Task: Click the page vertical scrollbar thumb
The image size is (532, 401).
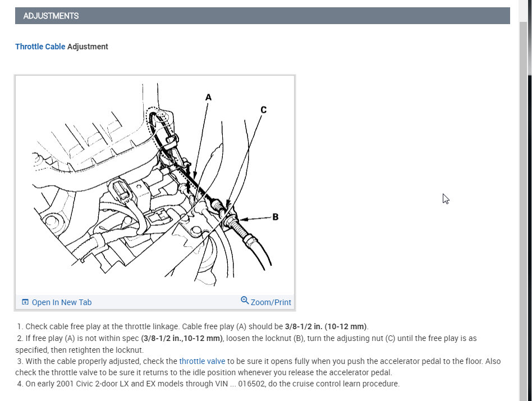Action: point(523,210)
